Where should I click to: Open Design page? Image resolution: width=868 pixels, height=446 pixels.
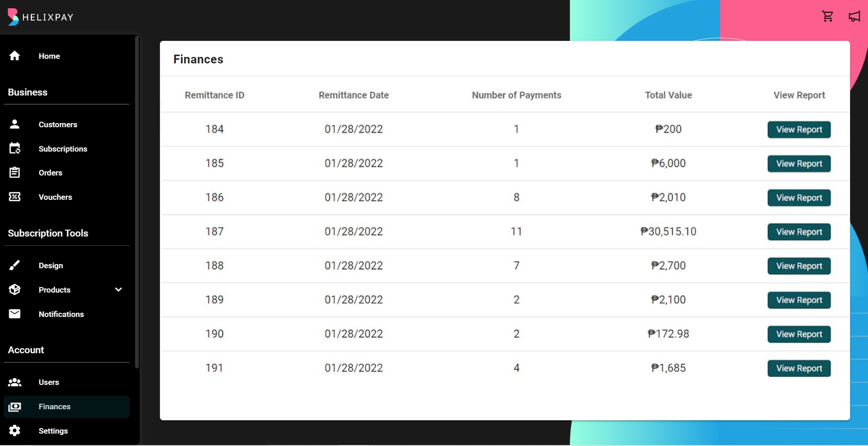51,266
